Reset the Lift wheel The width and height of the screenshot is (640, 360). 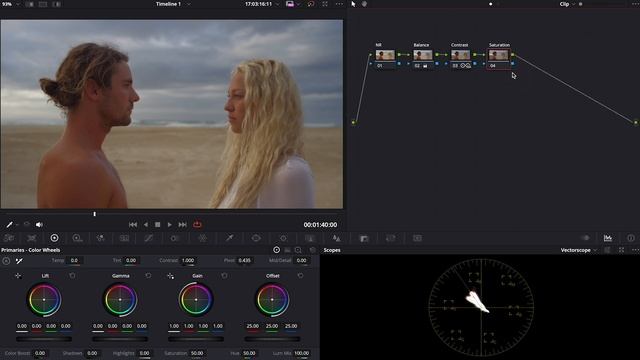pos(72,276)
